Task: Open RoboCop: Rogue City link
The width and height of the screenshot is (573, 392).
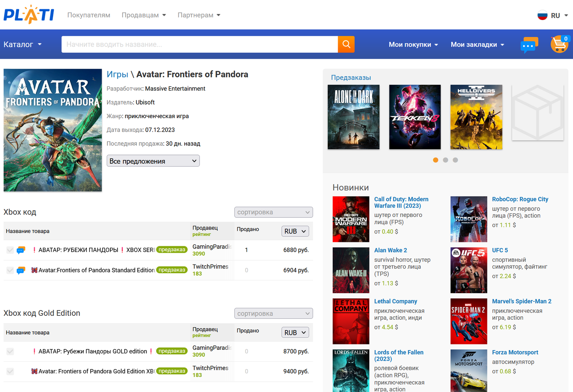Action: point(520,199)
